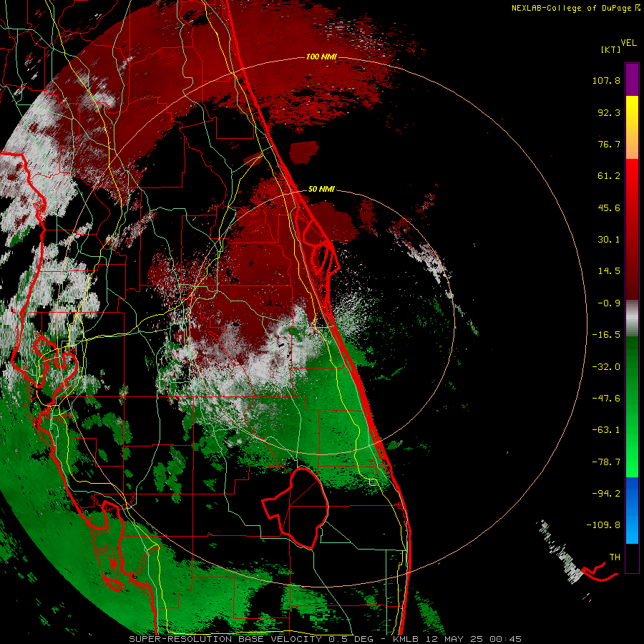644x644 pixels.
Task: Click the -63.1 velocity scale value
Action: click(x=606, y=430)
